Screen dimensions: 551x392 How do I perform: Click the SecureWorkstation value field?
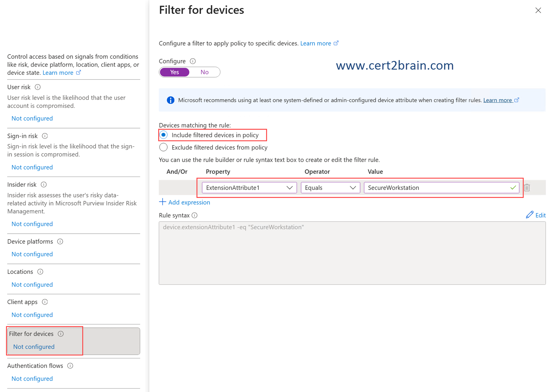[x=436, y=188]
